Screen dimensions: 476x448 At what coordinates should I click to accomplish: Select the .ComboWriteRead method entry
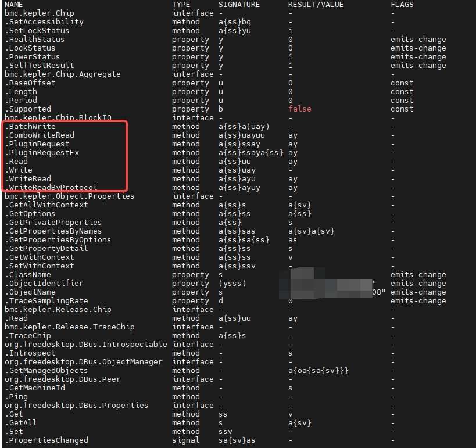[40, 135]
